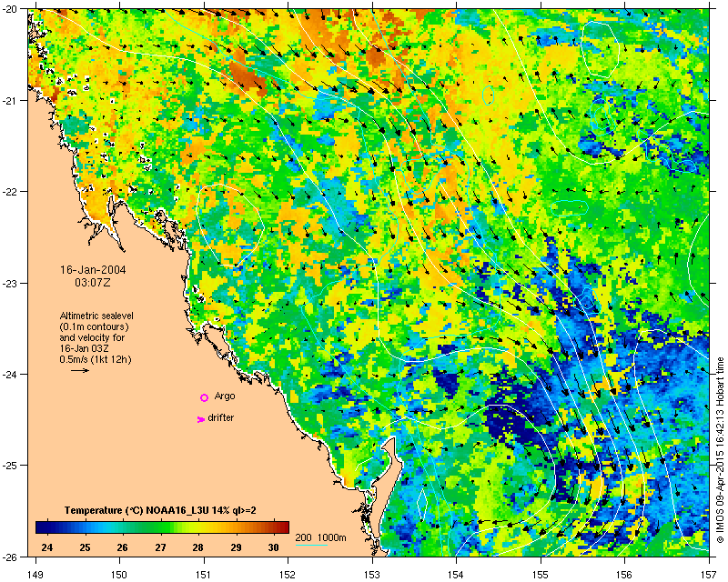Click the color bar value 30
This screenshot has height=582, width=728.
(274, 547)
